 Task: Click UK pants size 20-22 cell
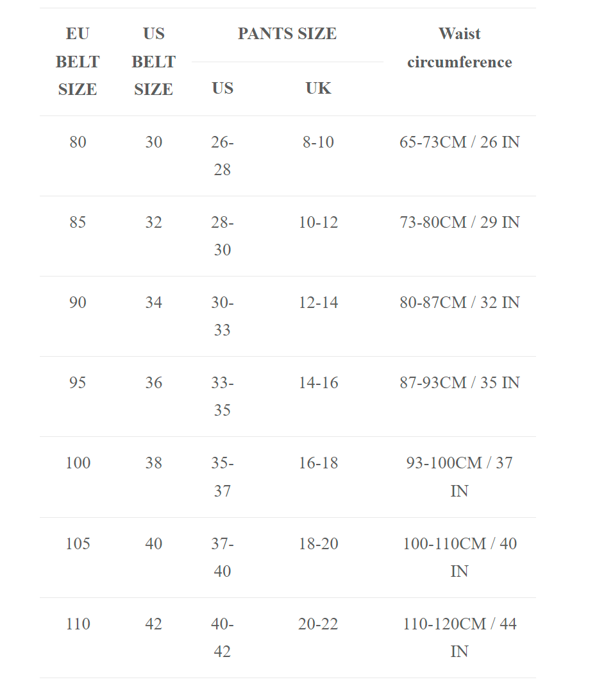[318, 624]
